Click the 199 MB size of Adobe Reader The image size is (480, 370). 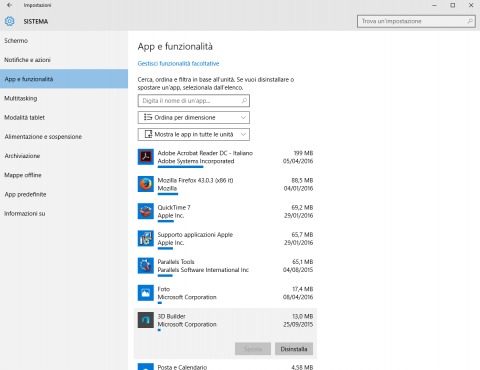(303, 153)
